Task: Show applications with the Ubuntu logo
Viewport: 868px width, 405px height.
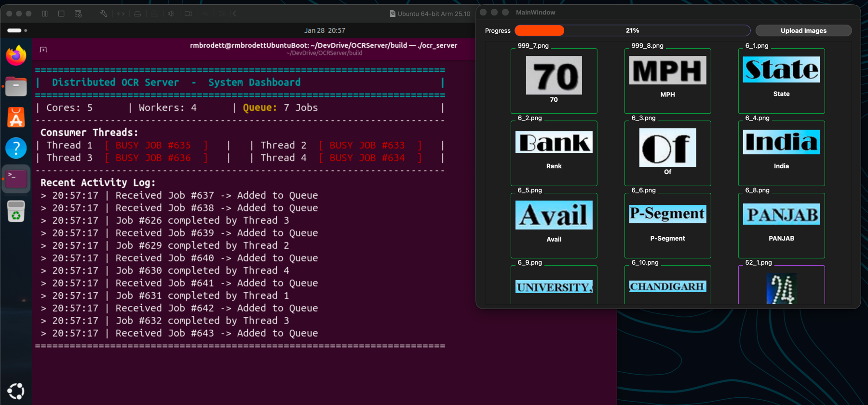Action: click(16, 391)
